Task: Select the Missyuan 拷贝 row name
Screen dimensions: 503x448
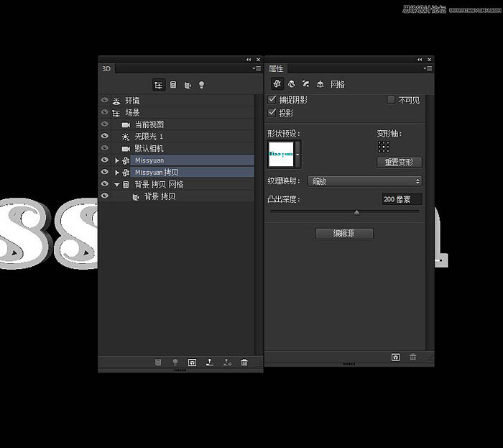Action: 157,173
